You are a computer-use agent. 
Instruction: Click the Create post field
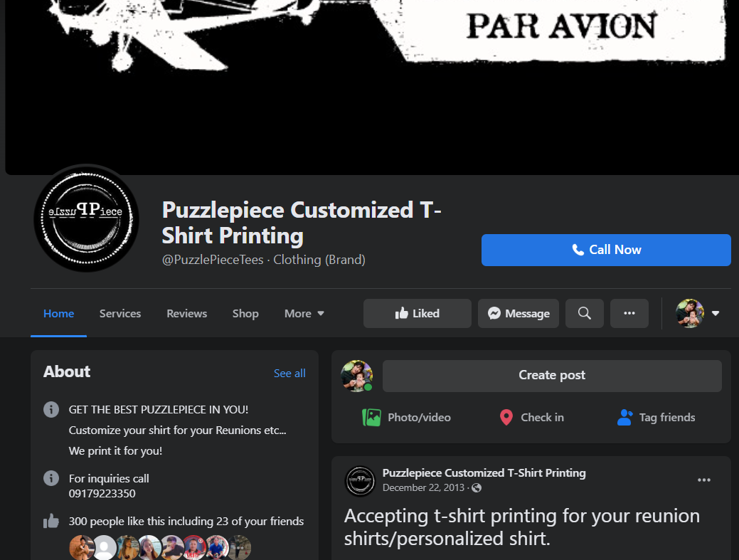[x=552, y=376]
